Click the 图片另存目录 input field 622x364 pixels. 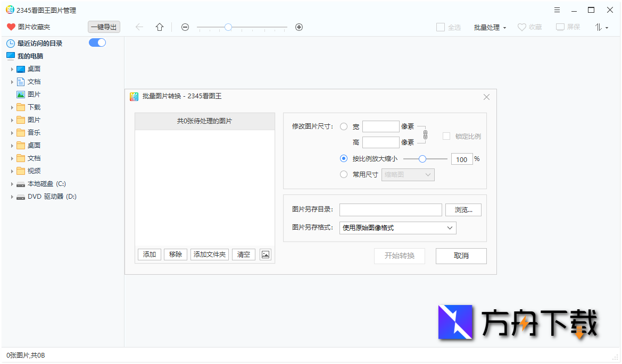click(391, 209)
